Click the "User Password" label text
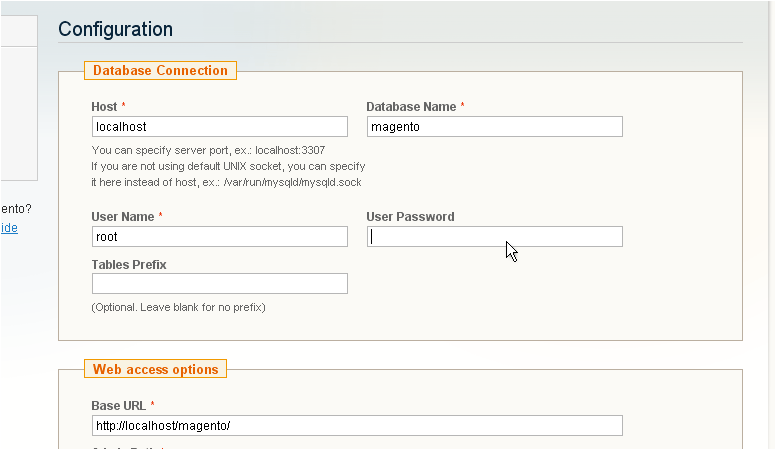776x450 pixels. coord(410,217)
